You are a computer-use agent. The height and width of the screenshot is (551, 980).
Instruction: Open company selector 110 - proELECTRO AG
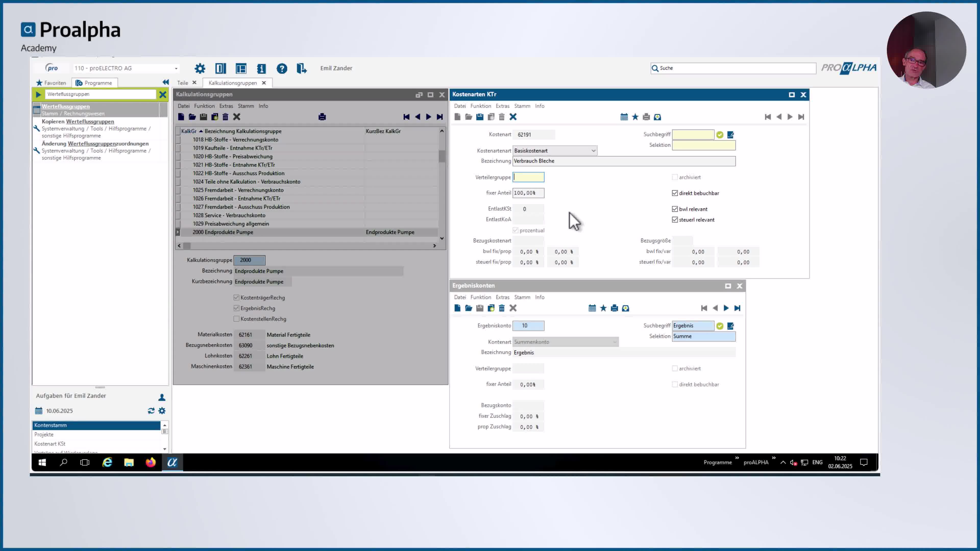click(126, 68)
